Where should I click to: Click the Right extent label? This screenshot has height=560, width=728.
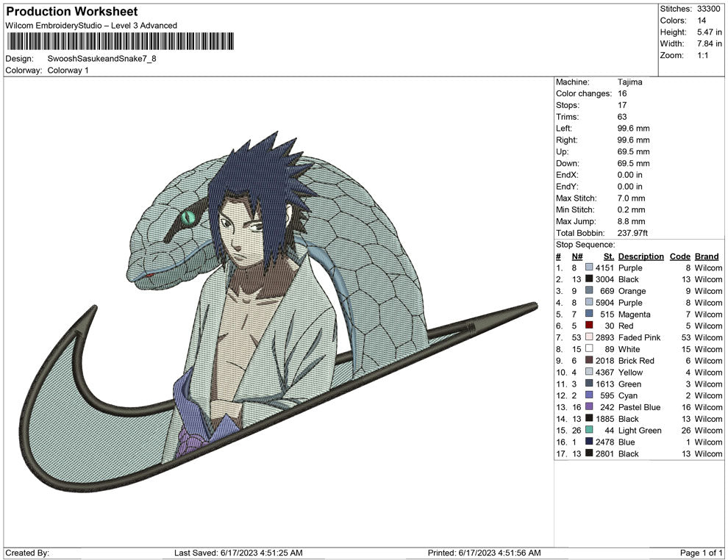click(567, 140)
